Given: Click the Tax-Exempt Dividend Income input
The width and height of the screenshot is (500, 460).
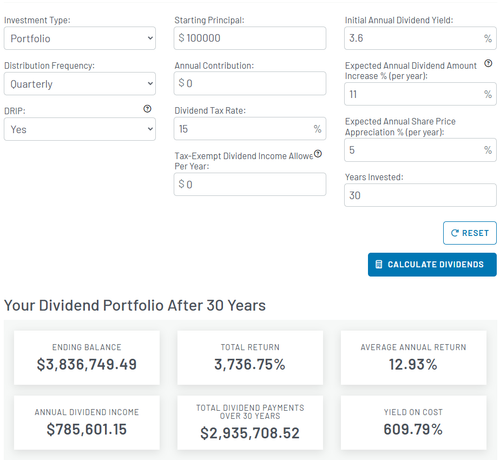Looking at the screenshot, I should pyautogui.click(x=250, y=184).
